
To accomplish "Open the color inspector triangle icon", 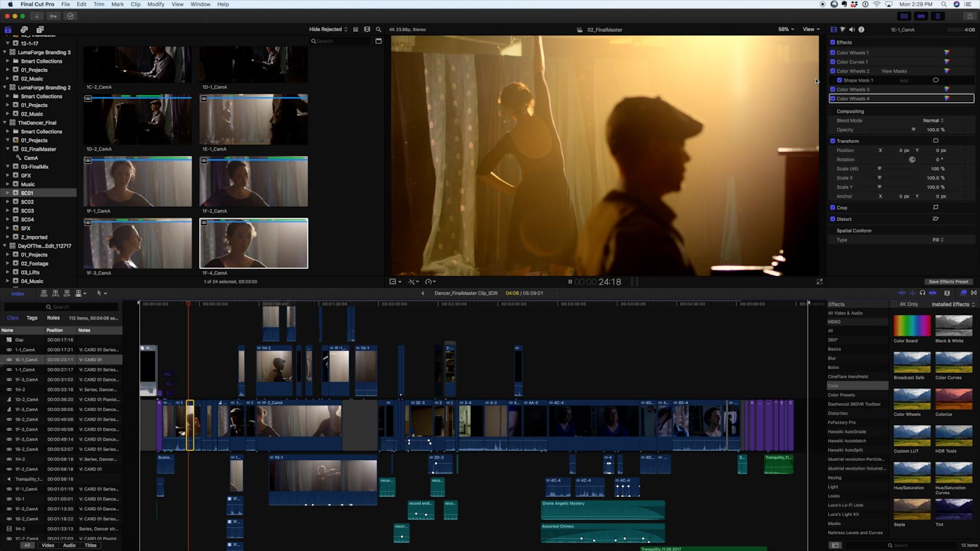I will pos(843,29).
